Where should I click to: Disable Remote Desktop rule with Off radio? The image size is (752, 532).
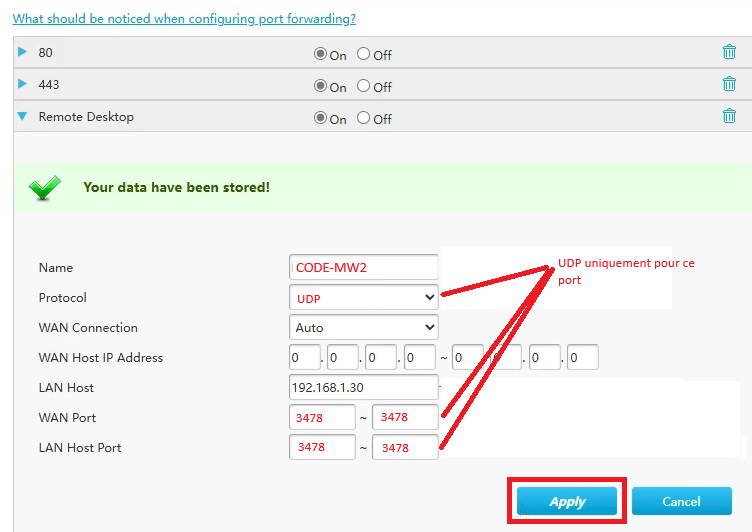363,118
